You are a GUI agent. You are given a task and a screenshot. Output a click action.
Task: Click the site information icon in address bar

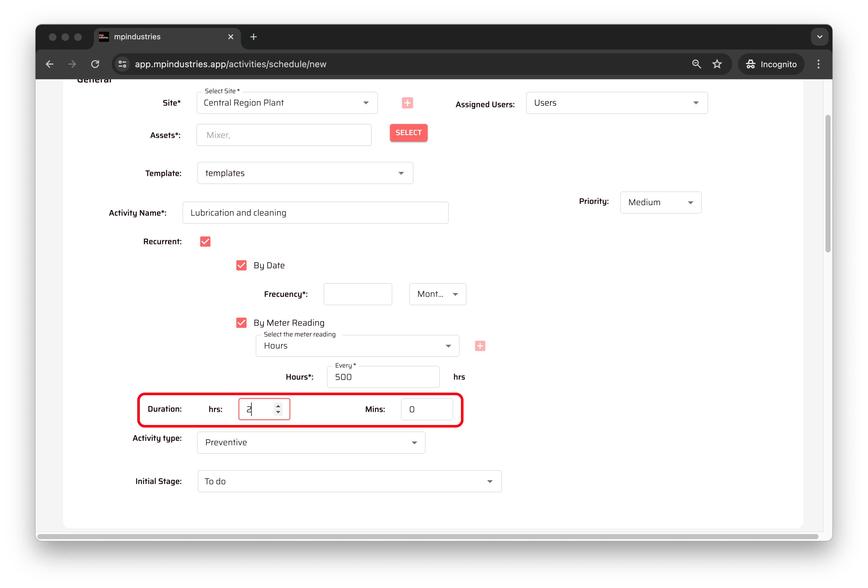(x=122, y=64)
